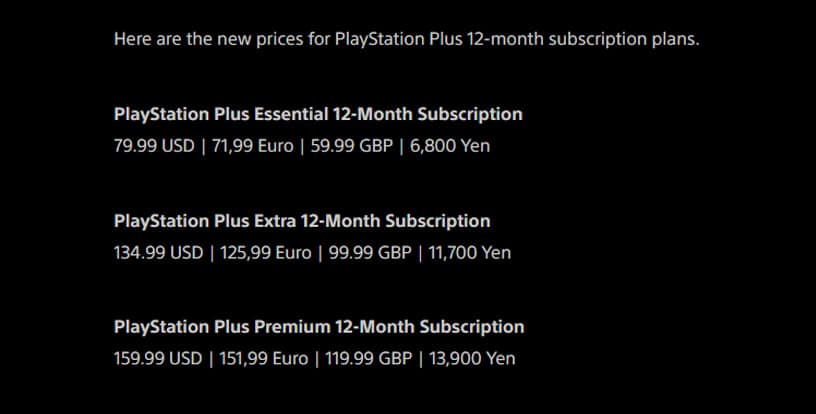Click the 151,99 Euro Premium price
Viewport: 816px width, 414px height.
(264, 358)
